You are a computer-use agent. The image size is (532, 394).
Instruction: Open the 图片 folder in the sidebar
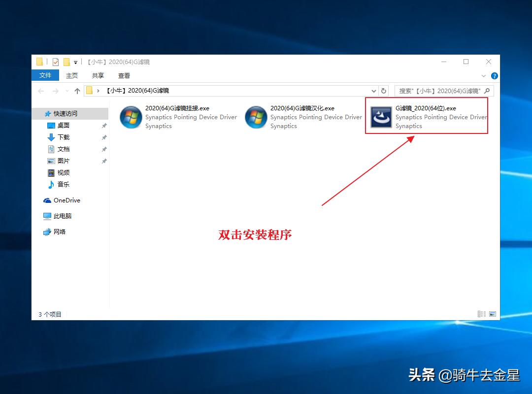63,161
